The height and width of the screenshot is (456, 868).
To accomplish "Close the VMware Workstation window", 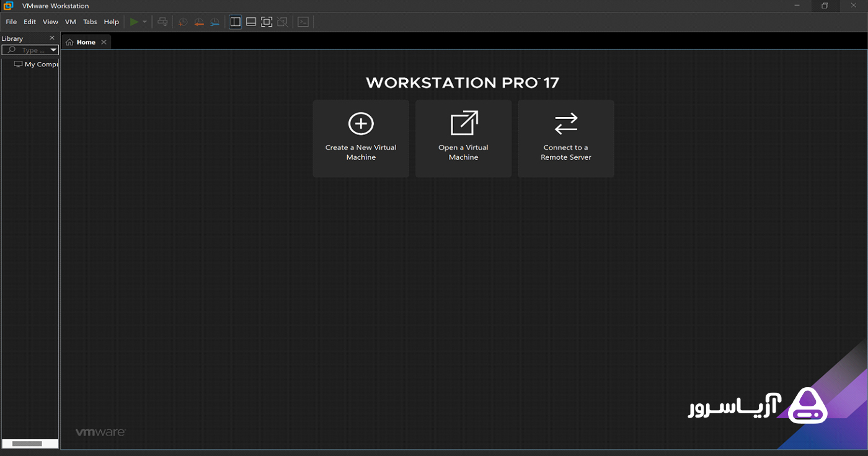I will (853, 6).
